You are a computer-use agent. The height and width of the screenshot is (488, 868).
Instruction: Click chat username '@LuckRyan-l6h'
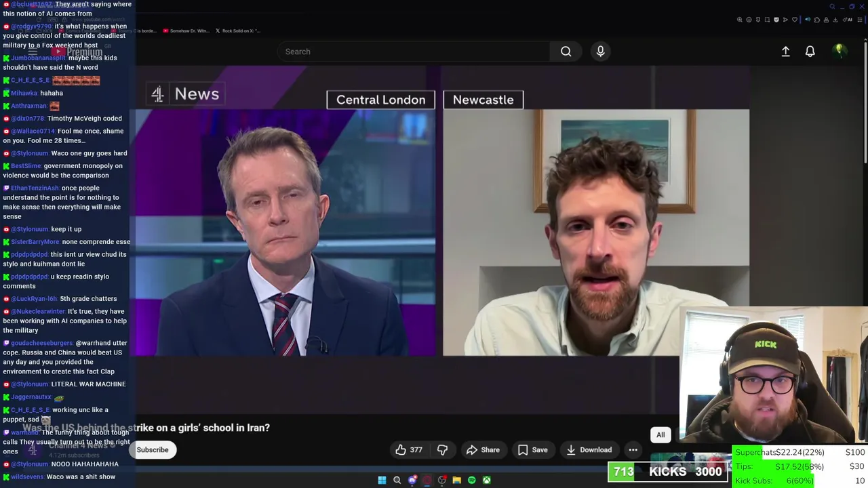coord(34,299)
